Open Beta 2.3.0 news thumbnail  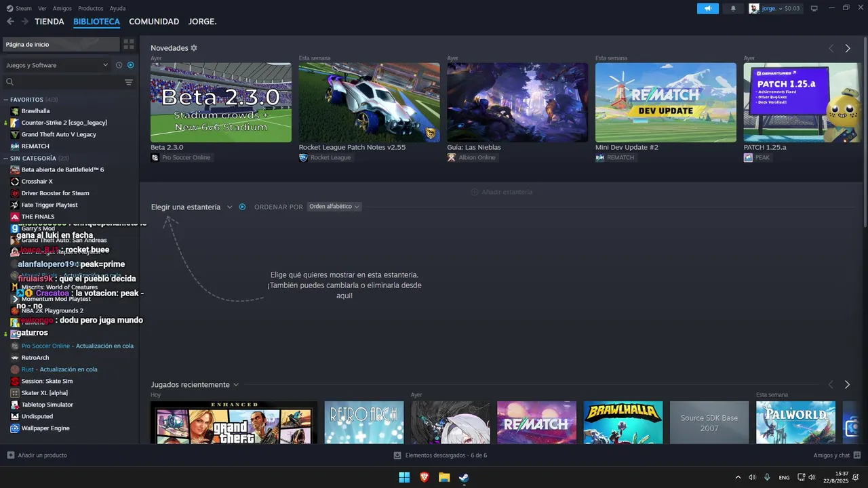click(x=221, y=102)
